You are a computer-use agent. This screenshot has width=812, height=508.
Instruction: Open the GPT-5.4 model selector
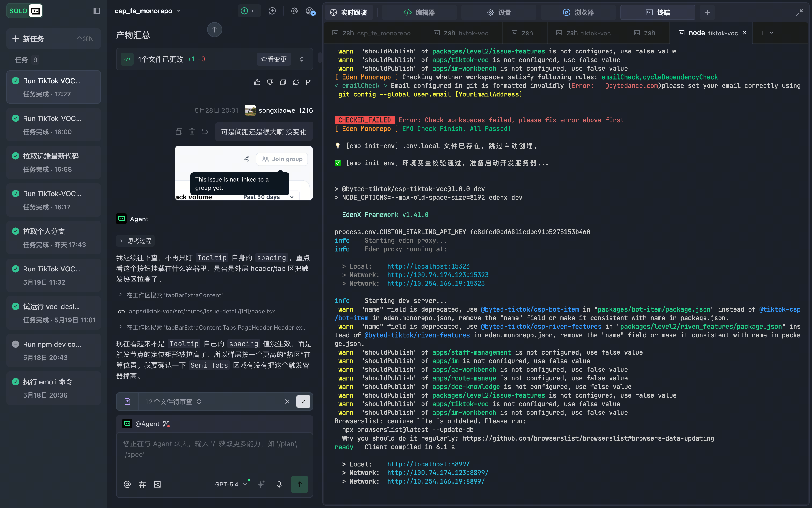point(231,484)
